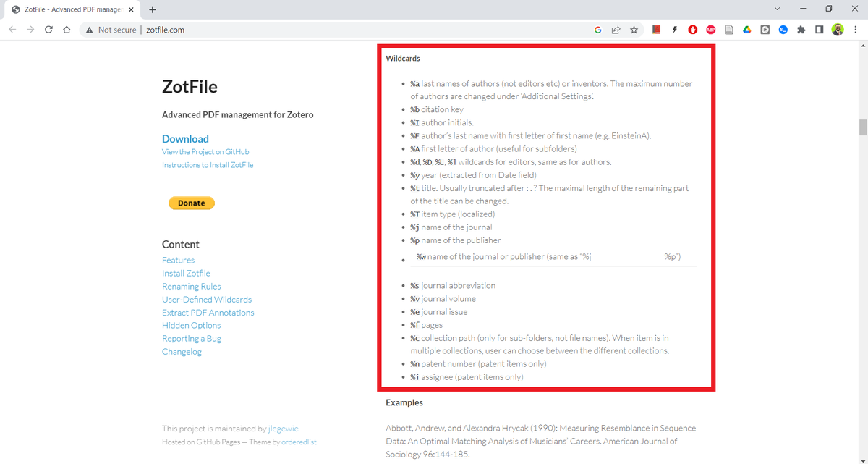Open the tab search chevron

point(777,8)
